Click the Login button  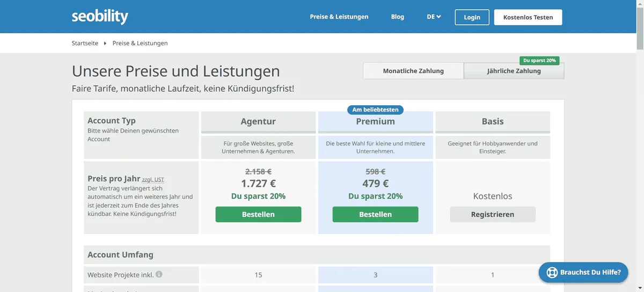(x=472, y=17)
